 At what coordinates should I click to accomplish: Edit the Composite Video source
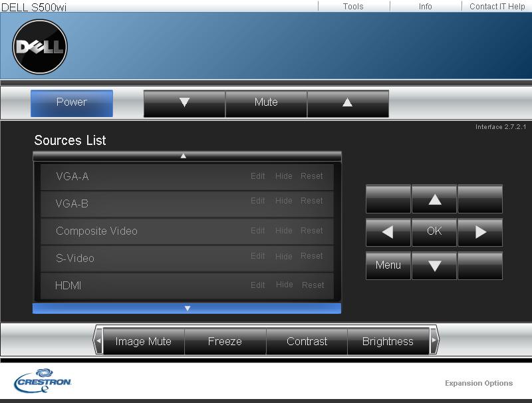(x=258, y=231)
